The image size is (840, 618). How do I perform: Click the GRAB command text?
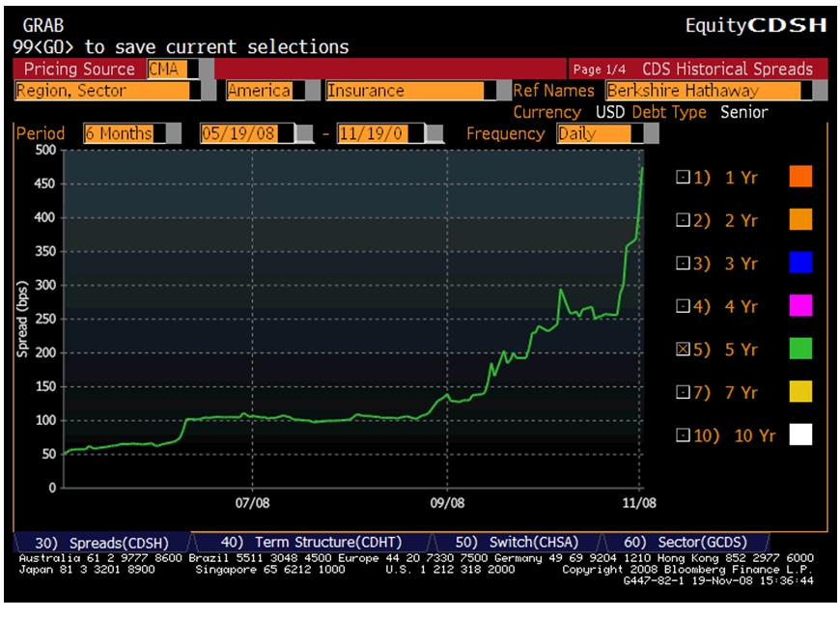coord(42,25)
